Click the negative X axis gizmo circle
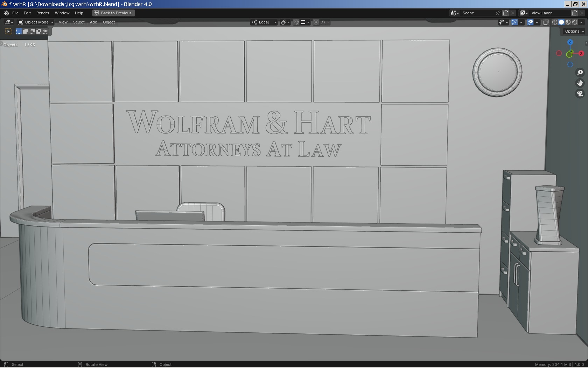The width and height of the screenshot is (588, 368). tap(559, 53)
